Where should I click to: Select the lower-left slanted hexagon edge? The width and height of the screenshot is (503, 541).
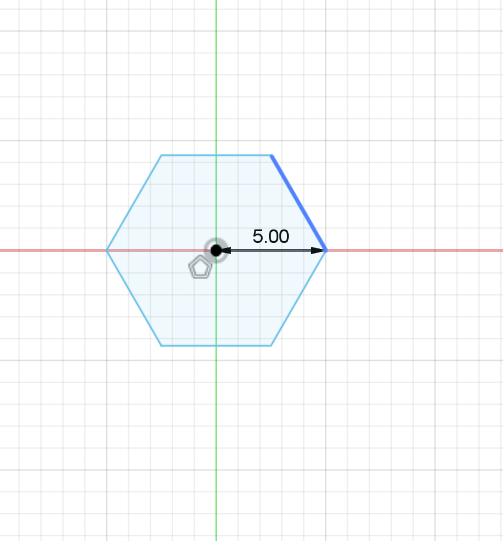click(x=134, y=298)
